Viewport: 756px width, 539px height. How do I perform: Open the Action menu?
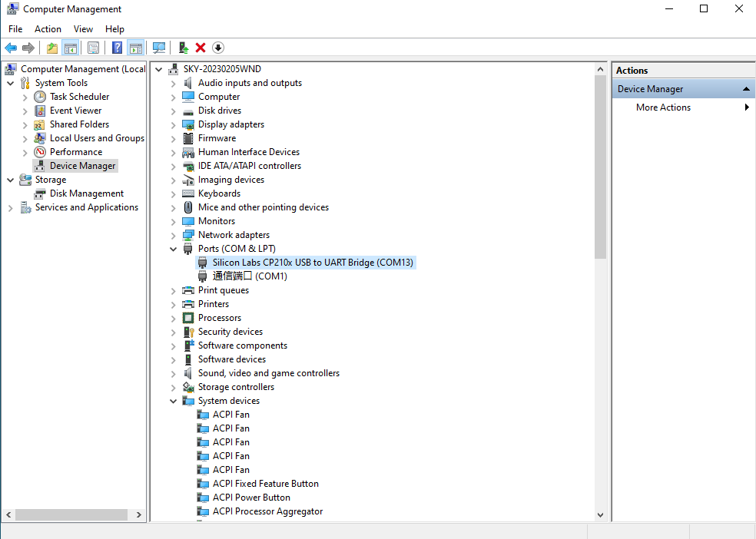pos(48,29)
